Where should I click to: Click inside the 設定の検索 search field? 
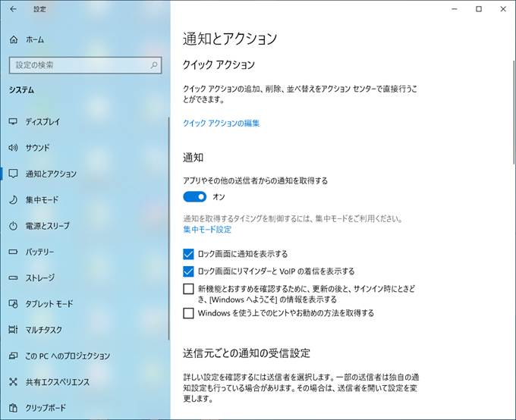point(80,65)
